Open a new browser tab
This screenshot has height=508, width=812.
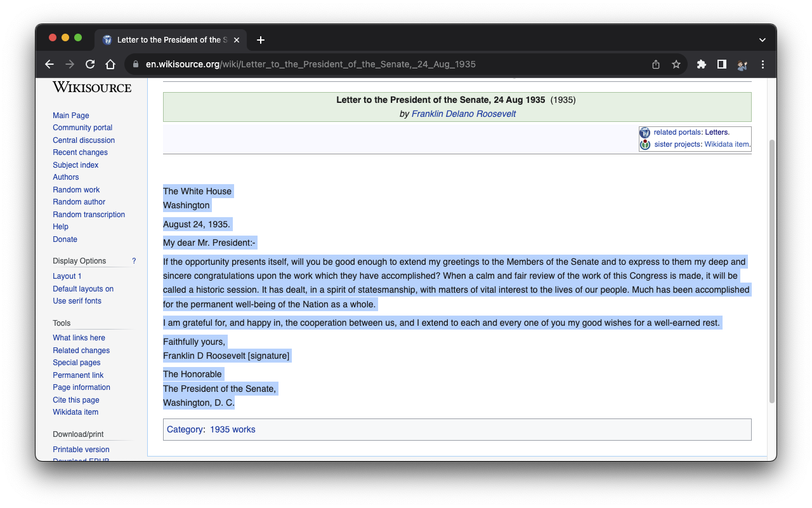(260, 39)
